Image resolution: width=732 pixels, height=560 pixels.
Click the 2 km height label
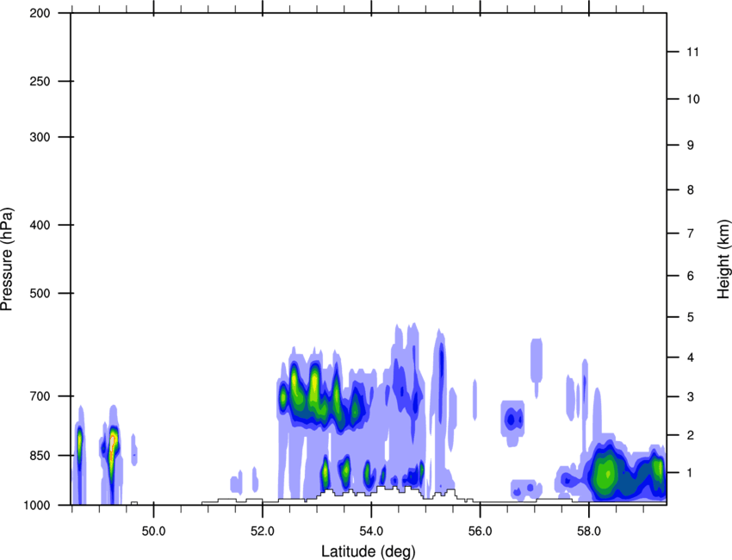[x=691, y=435]
